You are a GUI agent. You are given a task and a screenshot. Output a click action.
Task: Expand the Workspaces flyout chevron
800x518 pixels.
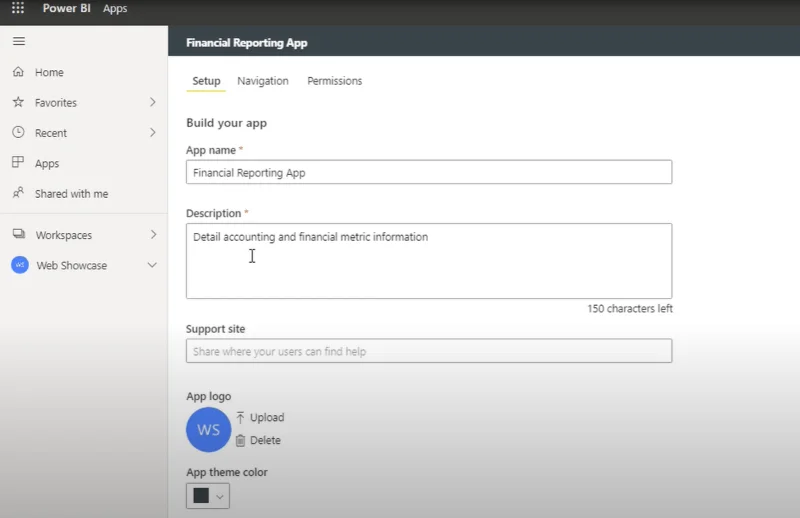pos(153,234)
